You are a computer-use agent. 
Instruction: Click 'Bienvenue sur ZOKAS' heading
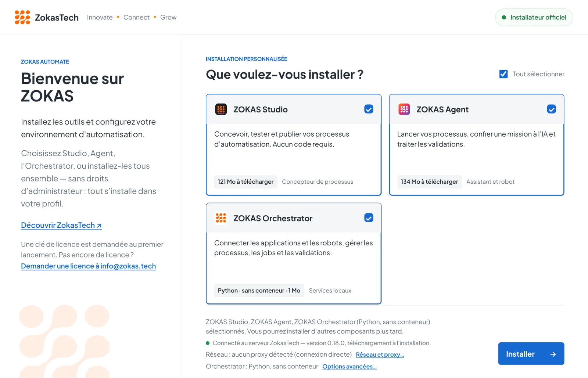pyautogui.click(x=73, y=87)
